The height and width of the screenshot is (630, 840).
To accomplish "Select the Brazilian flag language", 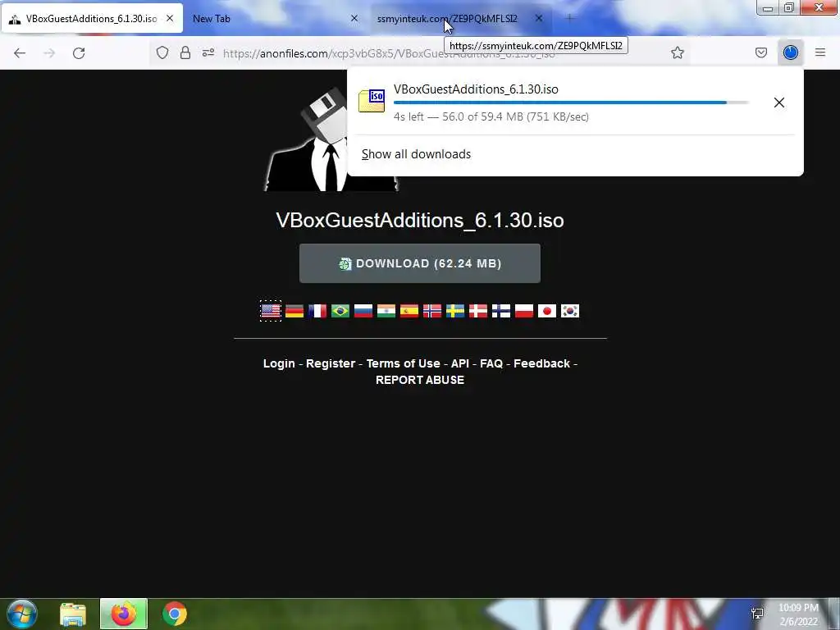I will 340,311.
